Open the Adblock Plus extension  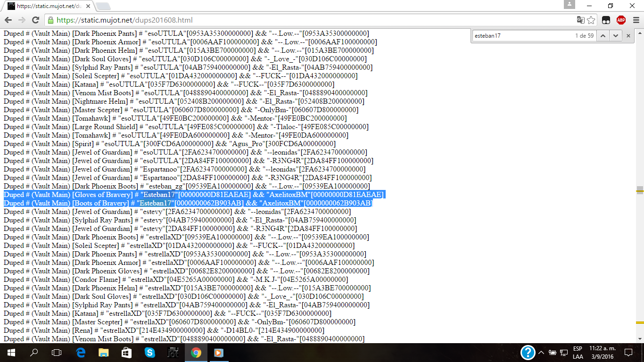[621, 20]
